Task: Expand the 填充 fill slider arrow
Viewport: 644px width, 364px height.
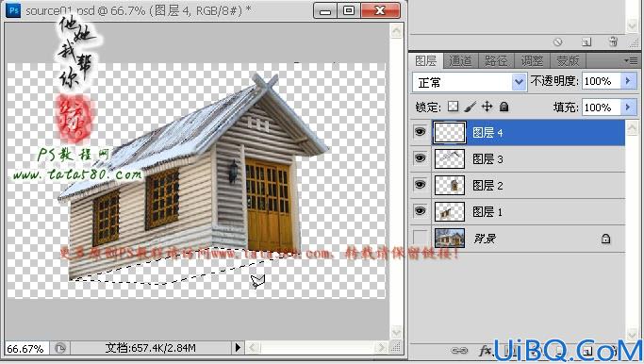Action: click(x=628, y=108)
